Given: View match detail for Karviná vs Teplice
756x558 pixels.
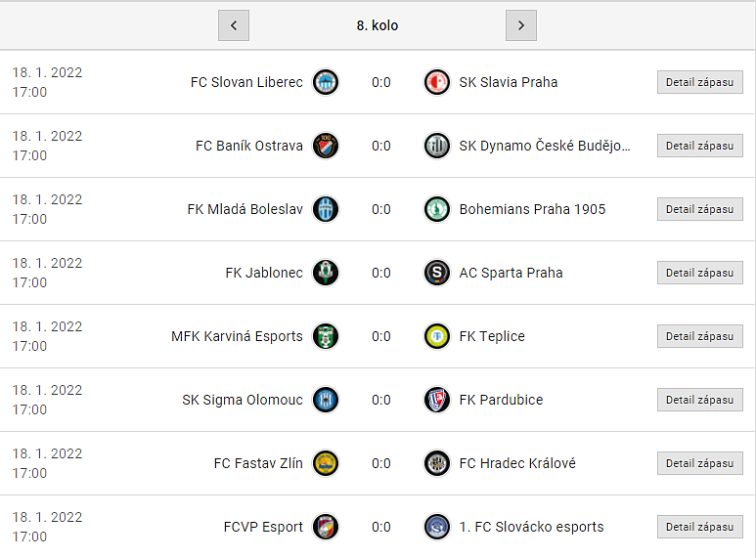Looking at the screenshot, I should click(x=699, y=336).
